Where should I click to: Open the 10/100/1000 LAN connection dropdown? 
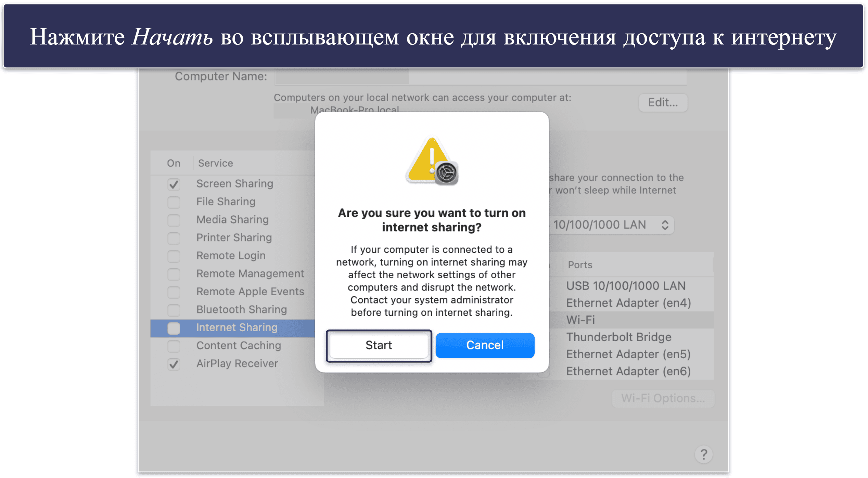coord(611,225)
